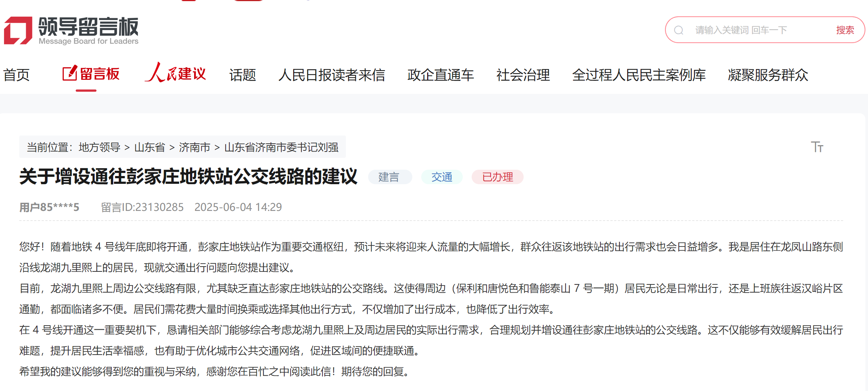Switch to the 首页 tab

(x=16, y=74)
